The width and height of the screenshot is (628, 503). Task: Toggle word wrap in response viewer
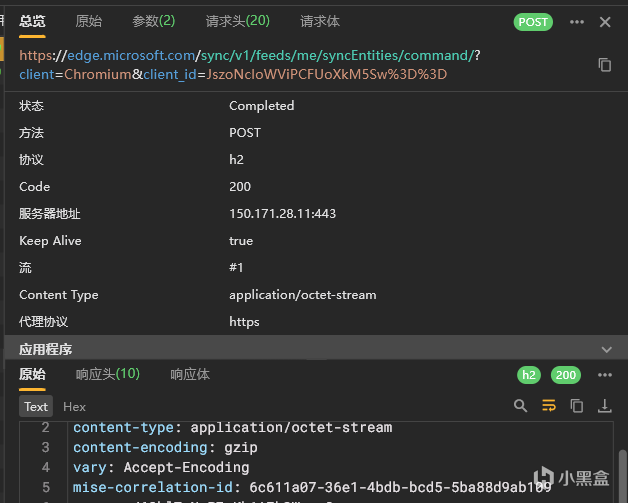coord(549,406)
